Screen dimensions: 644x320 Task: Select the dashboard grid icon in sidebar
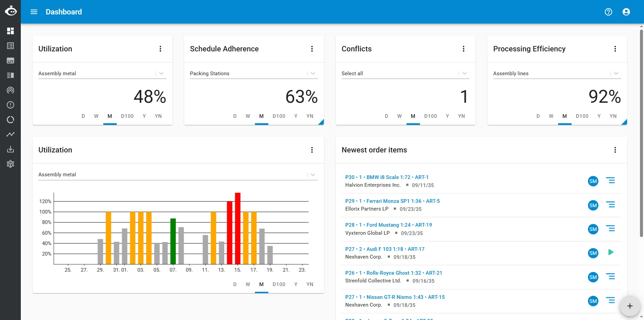10,31
